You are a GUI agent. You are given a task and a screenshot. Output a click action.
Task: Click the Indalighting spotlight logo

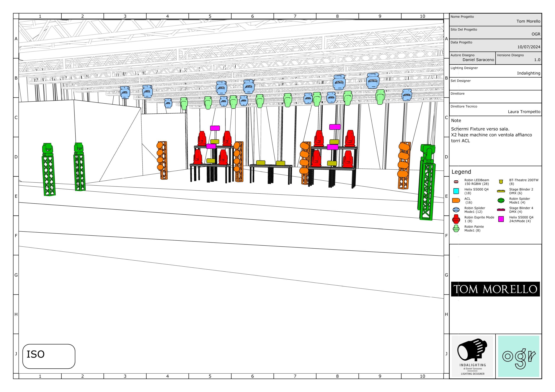click(472, 356)
